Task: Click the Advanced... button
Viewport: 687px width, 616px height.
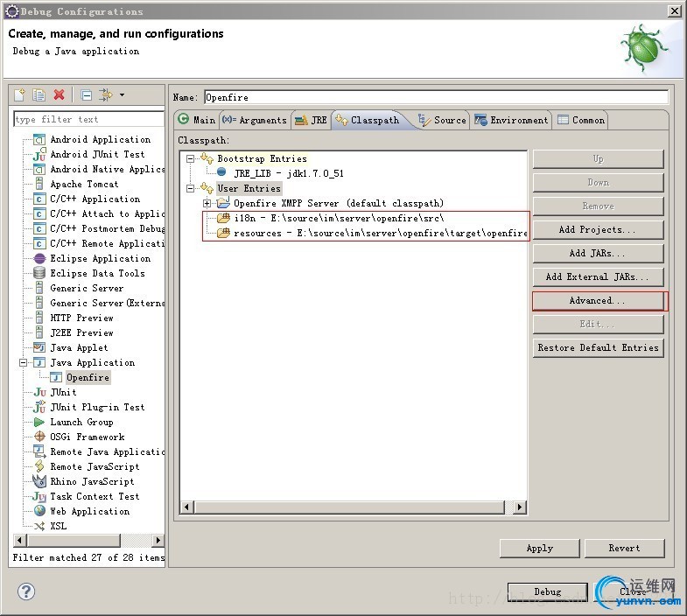Action: tap(598, 300)
